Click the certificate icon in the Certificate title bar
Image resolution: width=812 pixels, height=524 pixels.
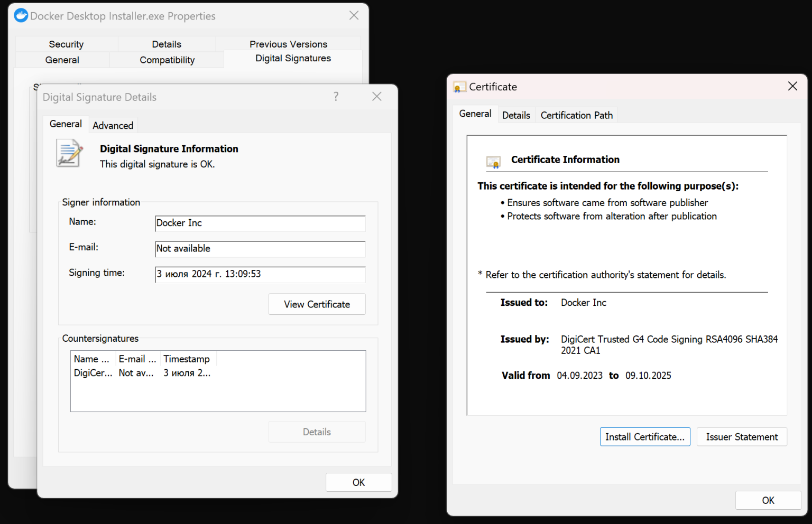[458, 86]
